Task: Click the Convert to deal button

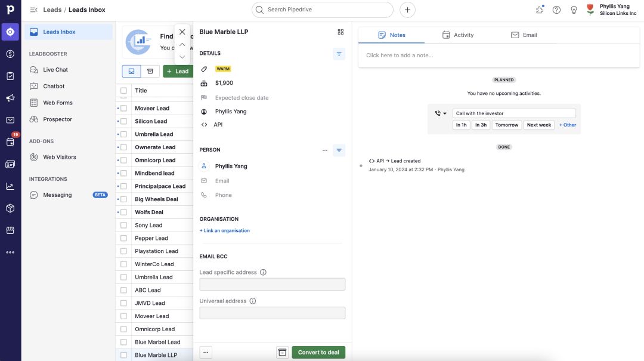Action: (x=318, y=352)
